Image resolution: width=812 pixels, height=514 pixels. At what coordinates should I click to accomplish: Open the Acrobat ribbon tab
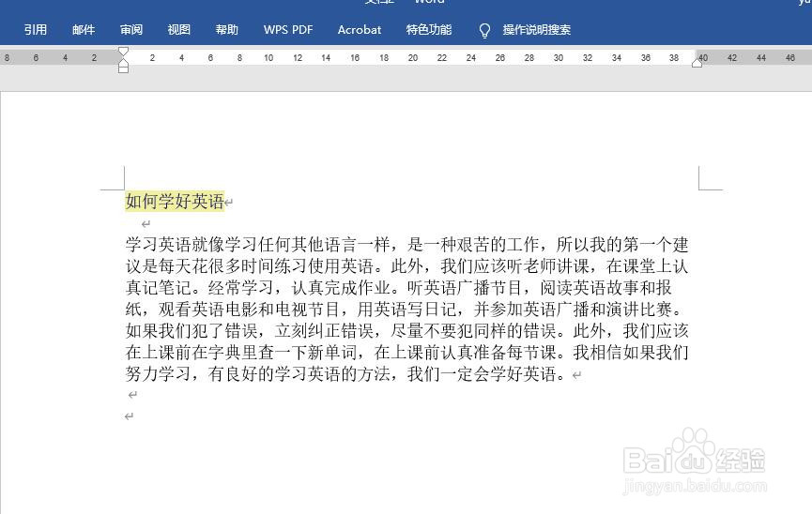pyautogui.click(x=360, y=29)
